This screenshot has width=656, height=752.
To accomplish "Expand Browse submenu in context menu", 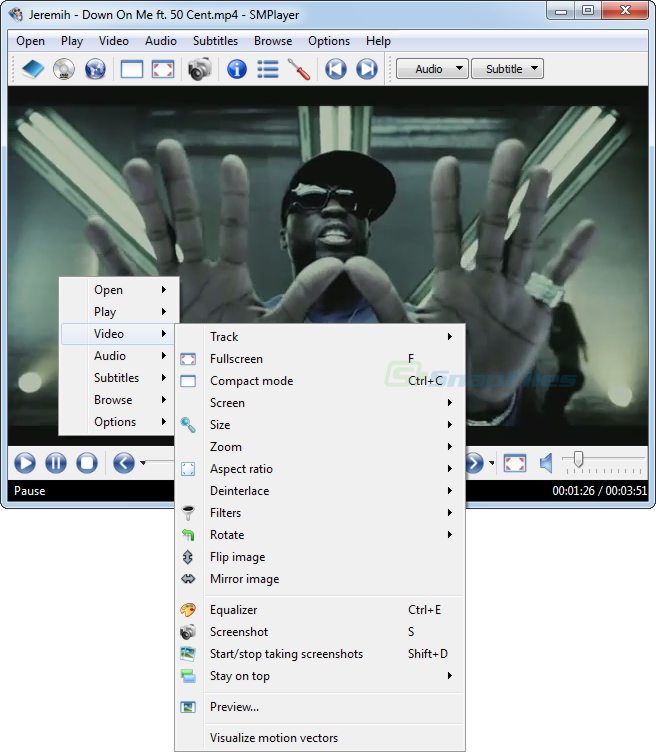I will [118, 400].
